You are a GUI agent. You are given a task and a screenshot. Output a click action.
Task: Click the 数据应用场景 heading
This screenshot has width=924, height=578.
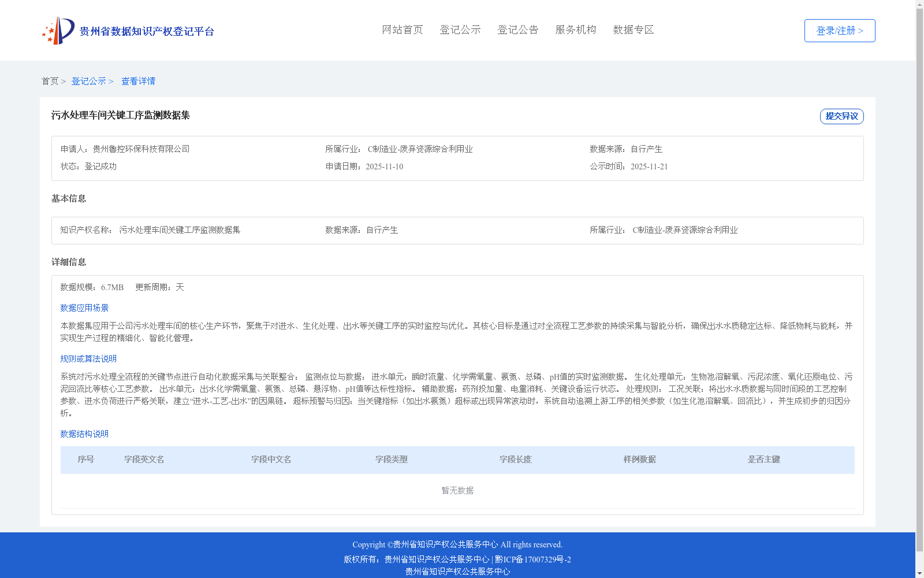84,308
